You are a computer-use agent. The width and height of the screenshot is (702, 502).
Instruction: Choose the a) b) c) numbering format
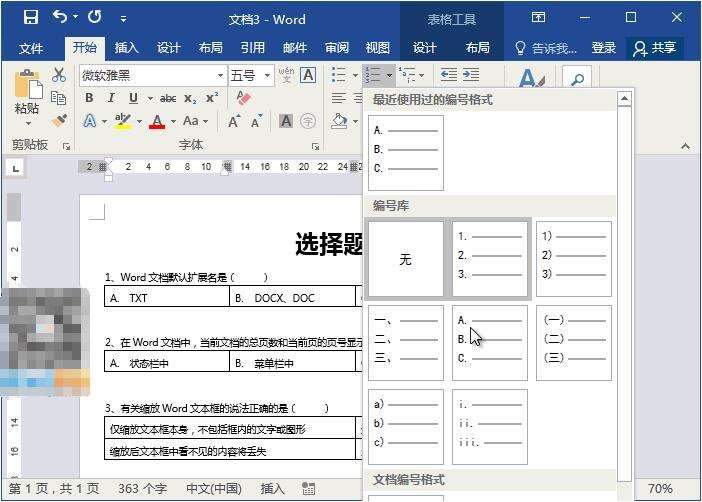pos(406,427)
